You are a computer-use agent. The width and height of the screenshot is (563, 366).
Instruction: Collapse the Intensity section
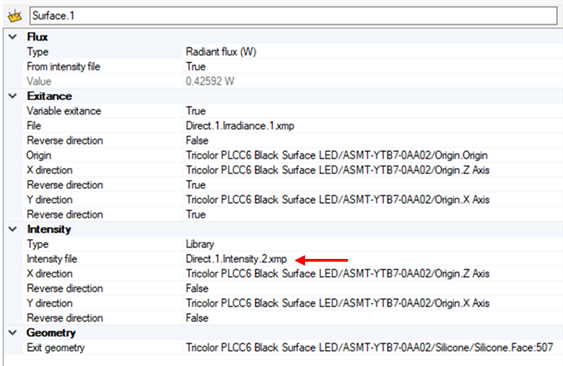click(13, 229)
